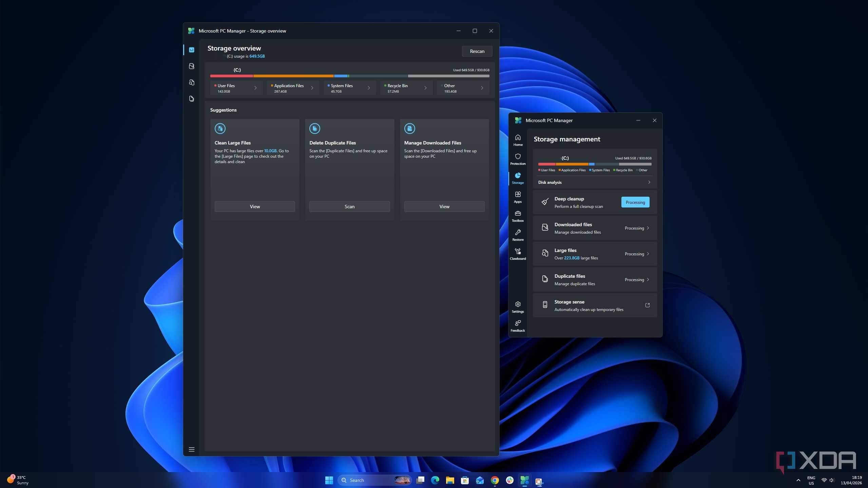Screen dimensions: 868x488
Task: Click the Suggestions heading
Action: point(223,110)
